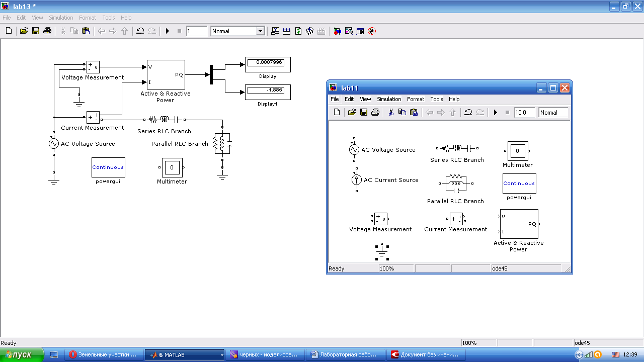644x362 pixels.
Task: Toggle Model Browser icon in lab13 toolbar
Action: click(360, 31)
